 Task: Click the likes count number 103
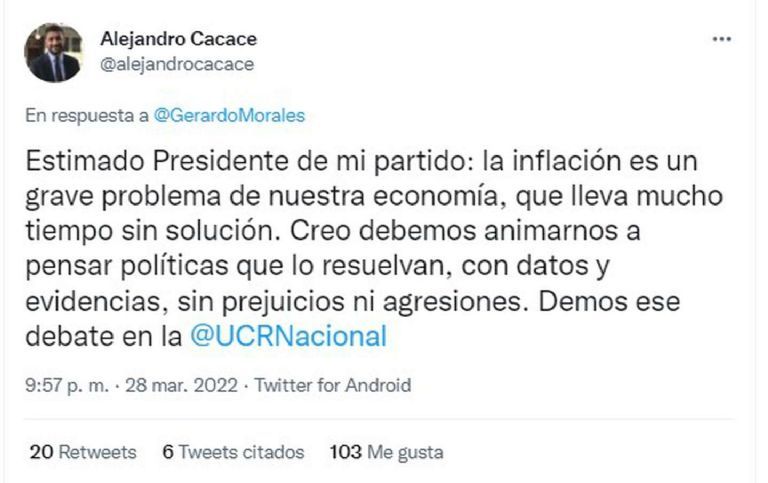click(x=345, y=452)
